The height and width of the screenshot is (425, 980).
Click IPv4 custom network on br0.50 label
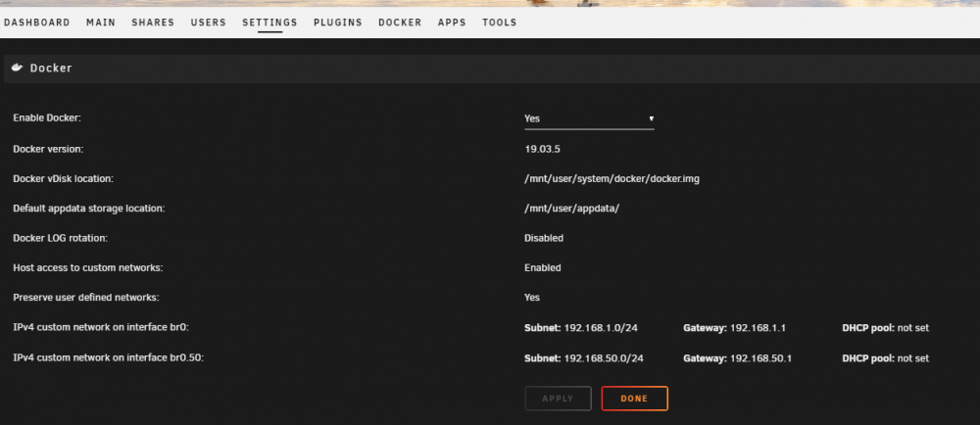point(109,358)
